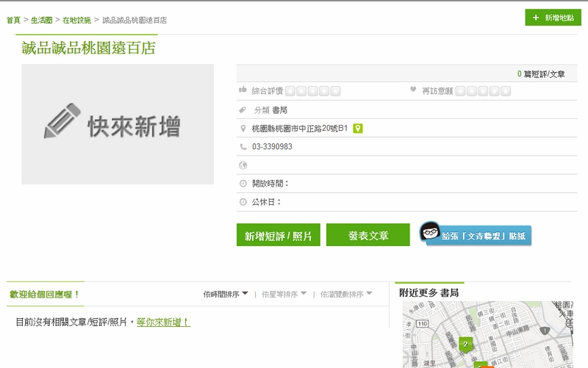The image size is (588, 368).
Task: Click the 首頁 breadcrumb link
Action: click(13, 21)
